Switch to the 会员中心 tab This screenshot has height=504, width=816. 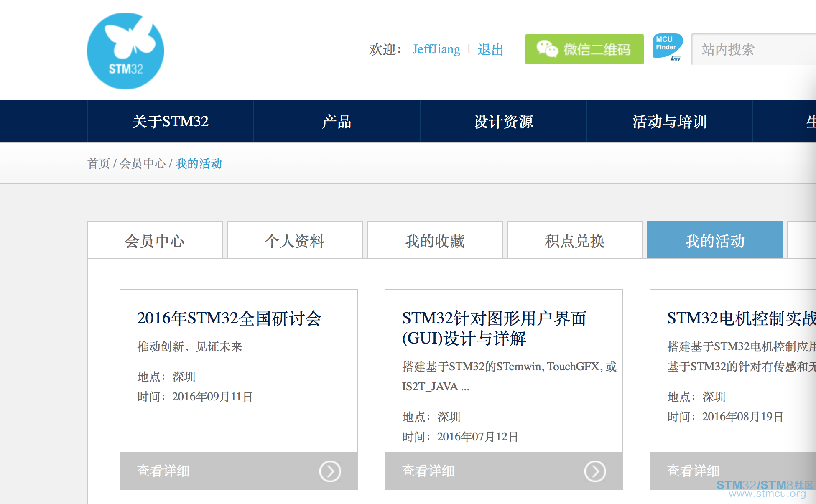(x=155, y=240)
